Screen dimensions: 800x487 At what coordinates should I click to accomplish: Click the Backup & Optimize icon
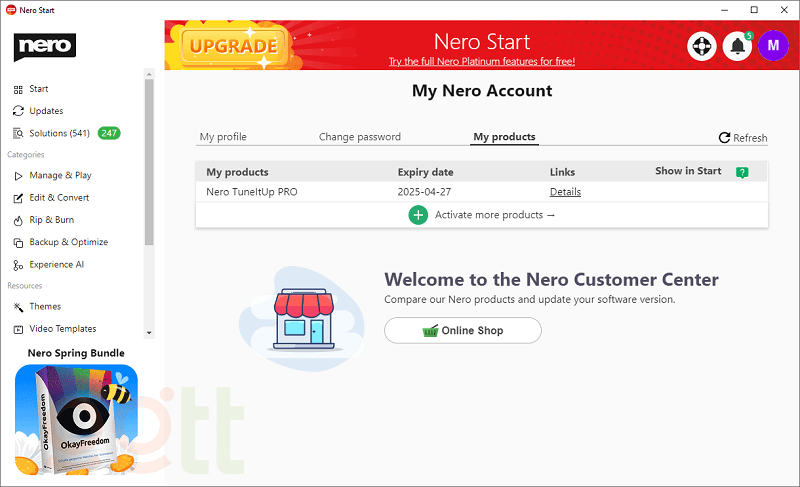coord(18,243)
